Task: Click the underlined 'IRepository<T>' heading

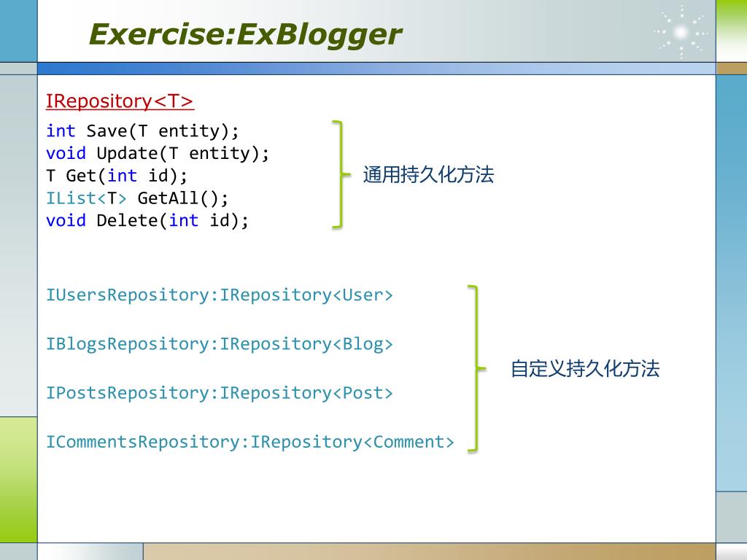Action: click(x=120, y=101)
